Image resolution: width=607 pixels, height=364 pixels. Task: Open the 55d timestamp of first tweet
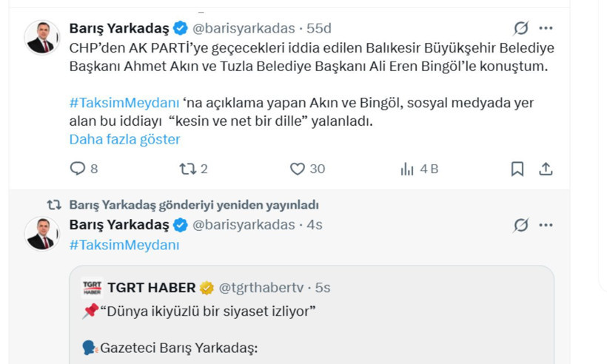[x=319, y=28]
